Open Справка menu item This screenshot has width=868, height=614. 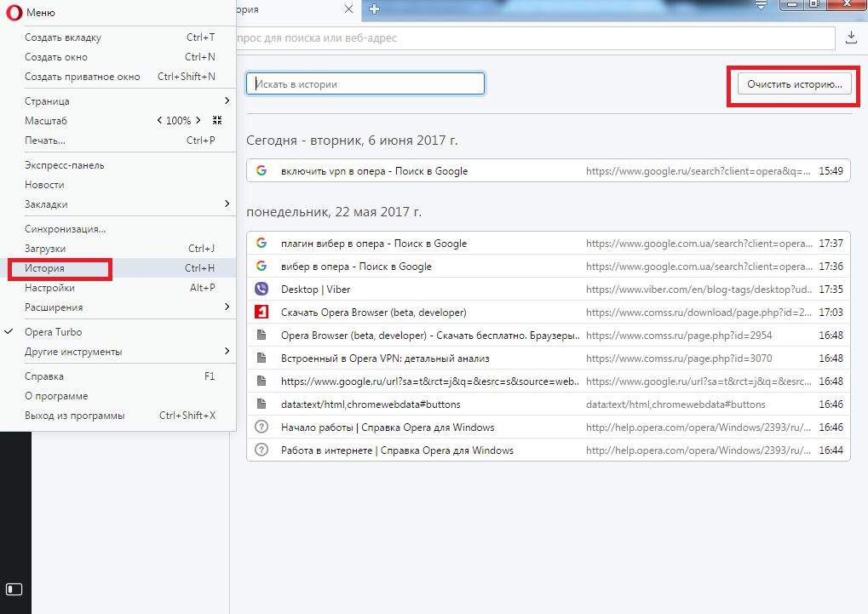118,376
